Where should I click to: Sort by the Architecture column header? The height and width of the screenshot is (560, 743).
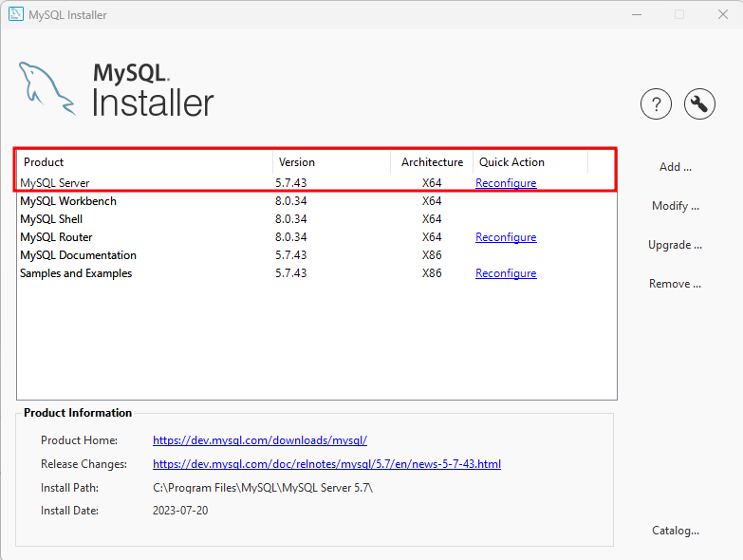(x=432, y=162)
